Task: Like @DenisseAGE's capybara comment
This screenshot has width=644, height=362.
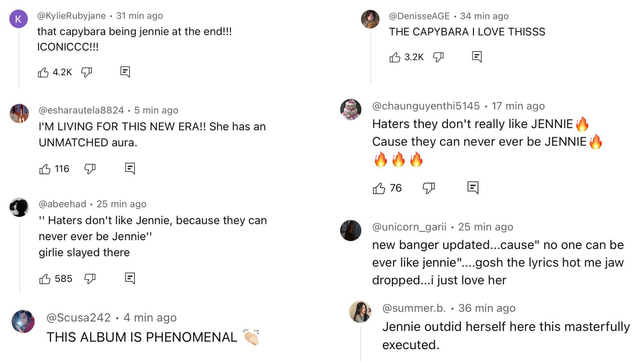Action: [x=395, y=57]
